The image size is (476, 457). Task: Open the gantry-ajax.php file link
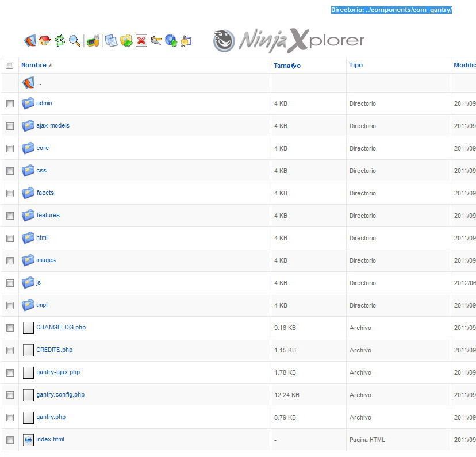coord(58,372)
